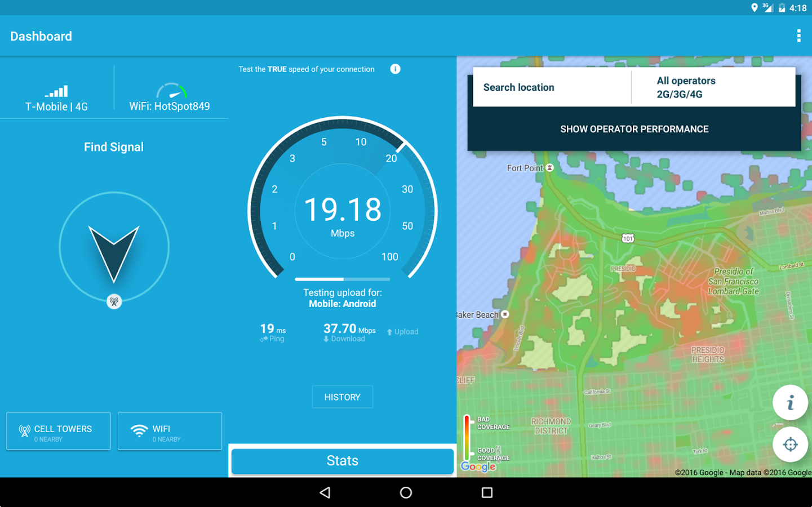Click the Search location field

coord(552,87)
